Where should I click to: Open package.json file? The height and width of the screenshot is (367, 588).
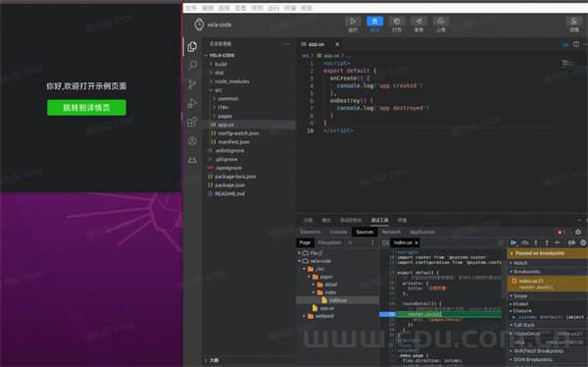point(249,184)
